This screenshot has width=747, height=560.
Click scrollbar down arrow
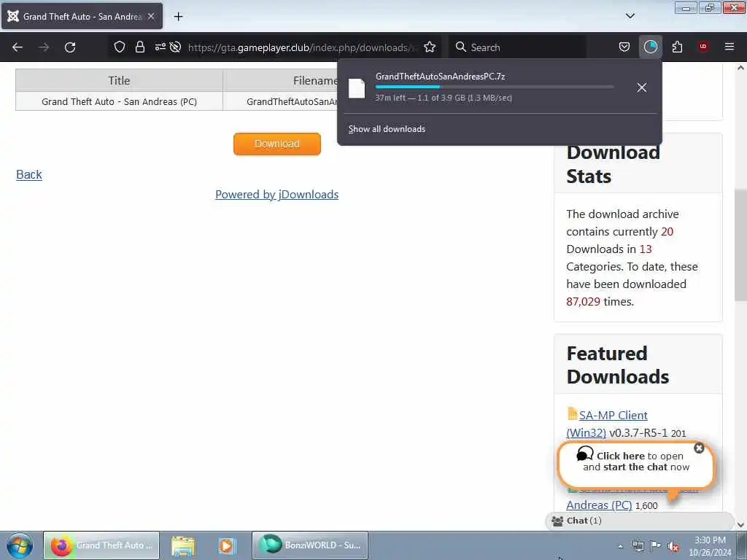pyautogui.click(x=740, y=525)
